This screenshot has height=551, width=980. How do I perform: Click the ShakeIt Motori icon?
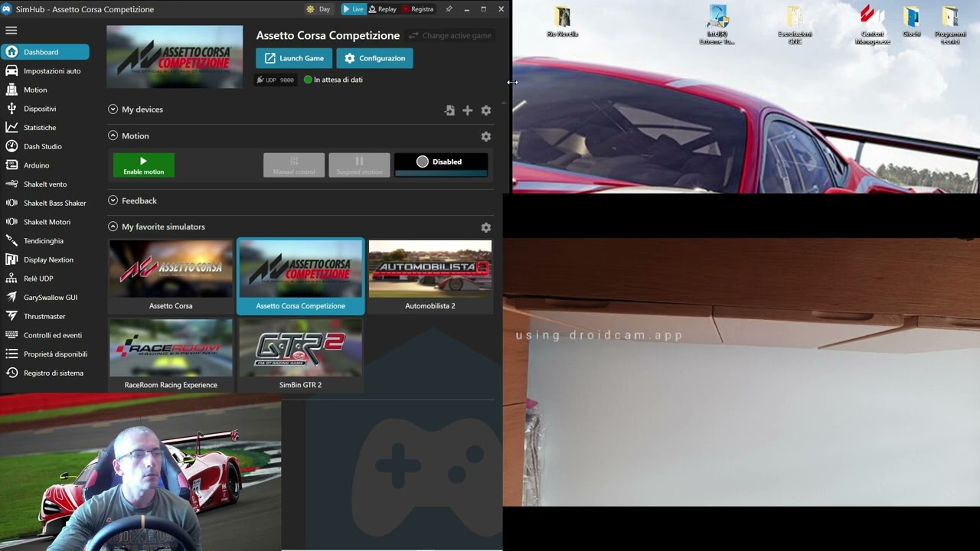(x=11, y=222)
